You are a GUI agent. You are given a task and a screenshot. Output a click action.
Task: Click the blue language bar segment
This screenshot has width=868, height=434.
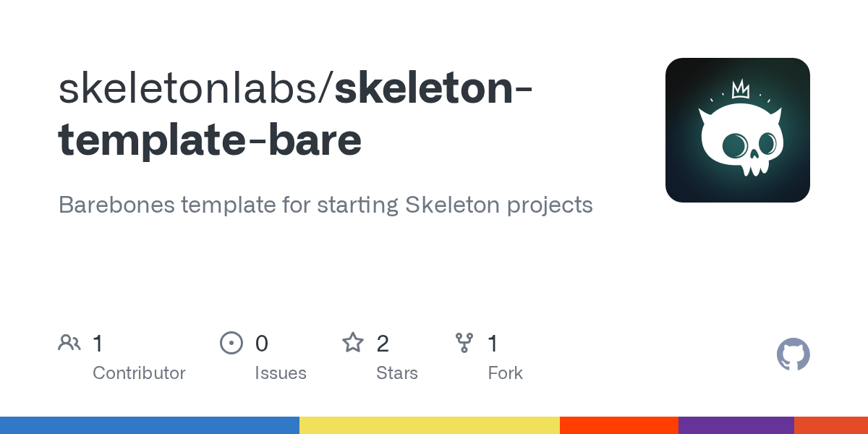[150, 425]
